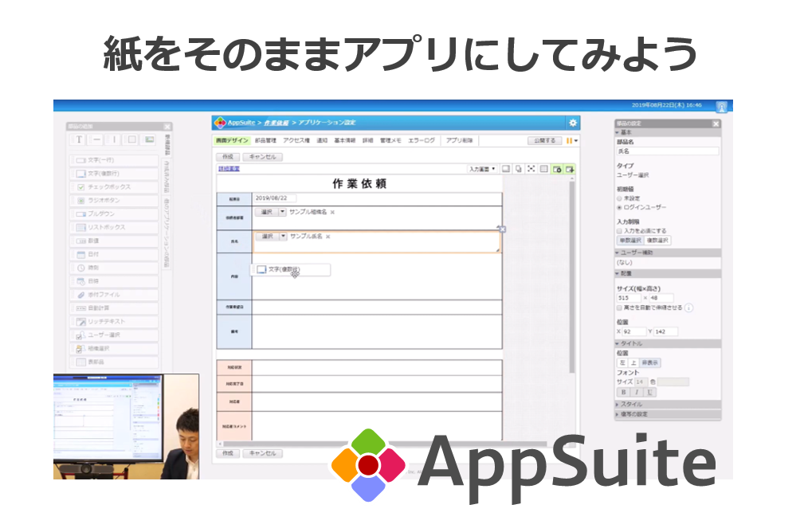Select ログインユーザー initial value radio
This screenshot has width=804, height=532.
(619, 208)
